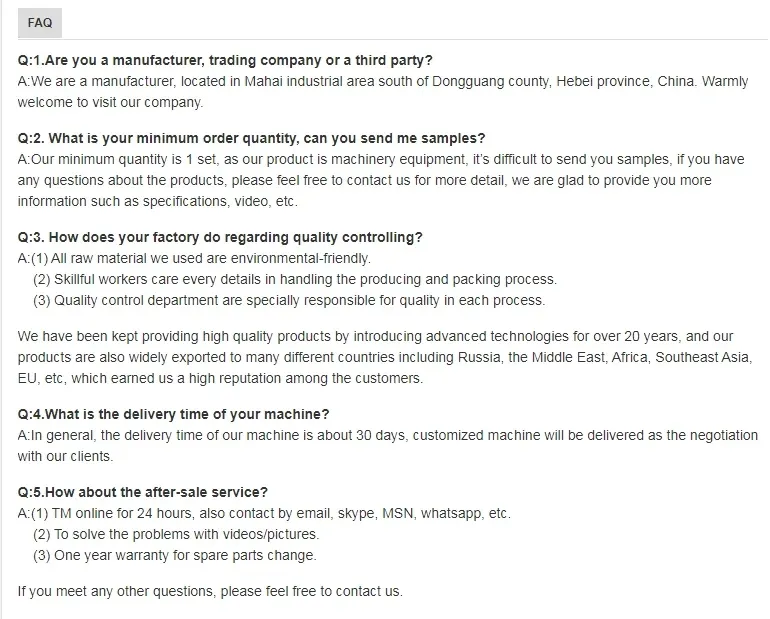Click the quality control department line

point(289,300)
